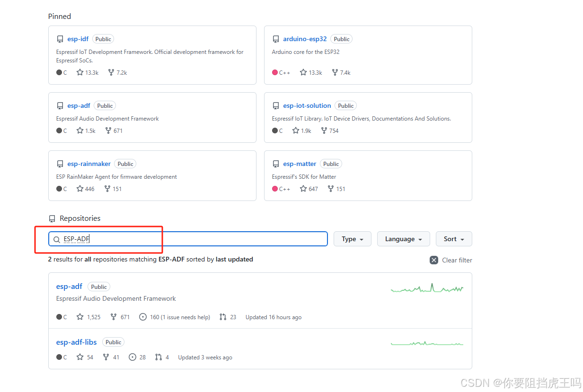Image resolution: width=583 pixels, height=392 pixels.
Task: Click the star icon showing 13.3k on esp-idf
Action: pyautogui.click(x=80, y=72)
